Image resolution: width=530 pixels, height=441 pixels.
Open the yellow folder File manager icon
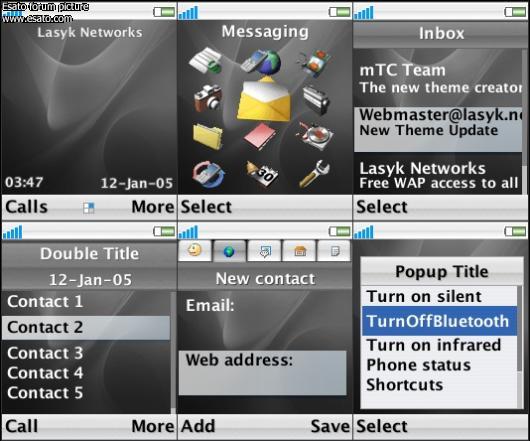coord(208,136)
